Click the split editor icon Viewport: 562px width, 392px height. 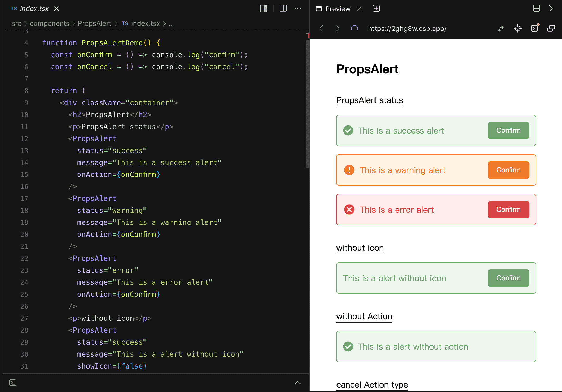283,9
